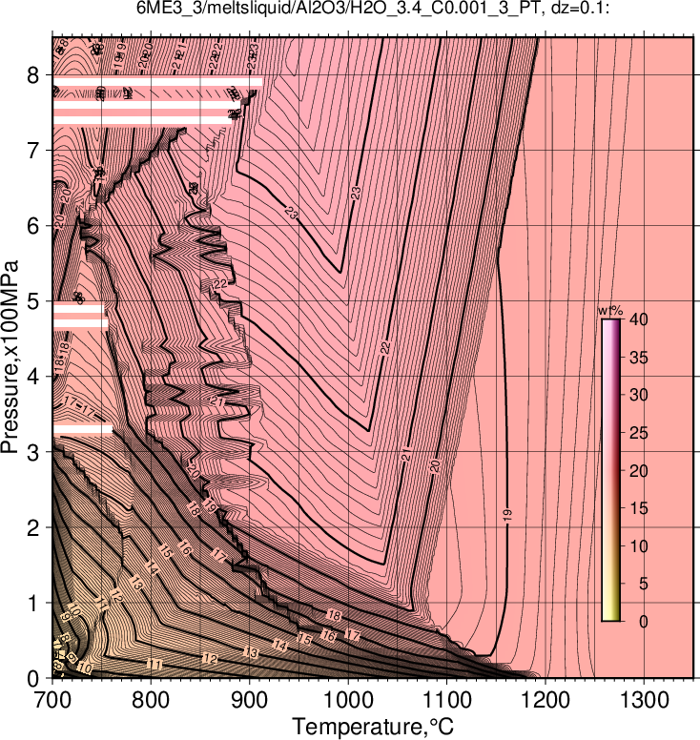Image resolution: width=700 pixels, height=740 pixels.
Task: Click the 1300 tick on temperature axis
Action: 645,700
